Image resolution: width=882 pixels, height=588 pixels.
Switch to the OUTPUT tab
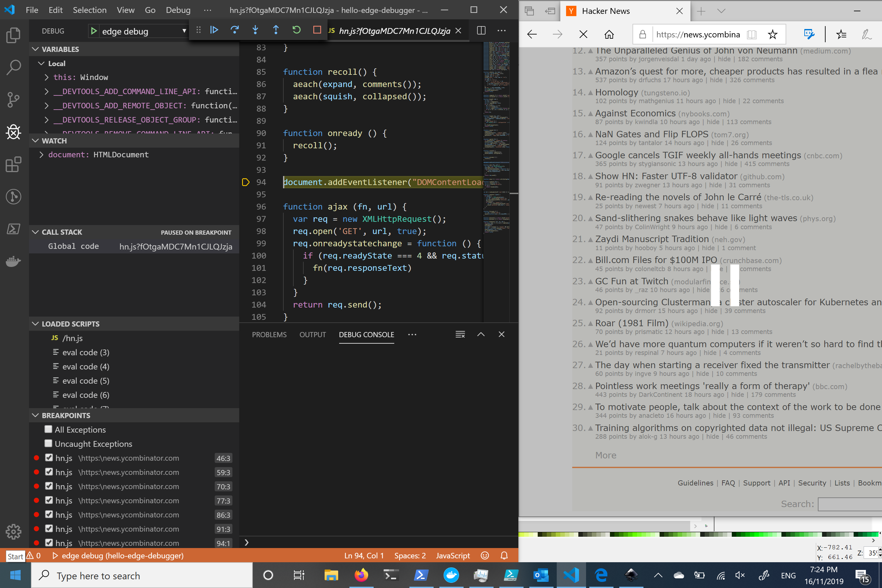tap(313, 335)
